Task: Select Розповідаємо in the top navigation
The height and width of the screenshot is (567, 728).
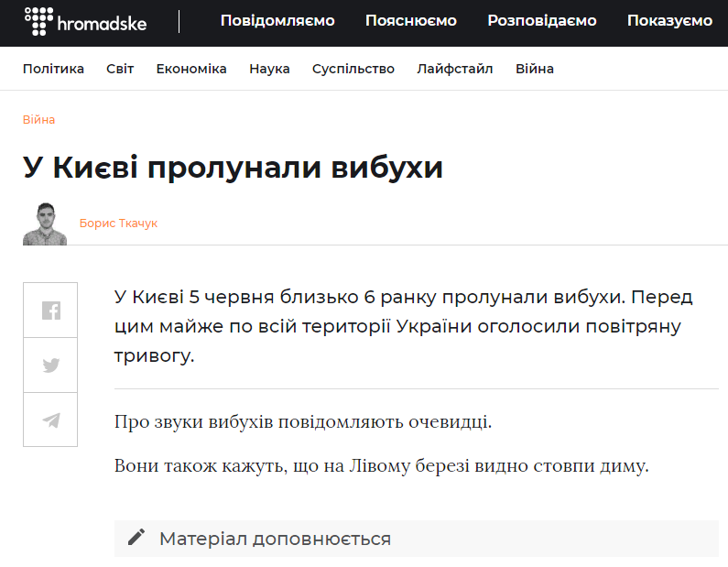Action: [x=541, y=21]
